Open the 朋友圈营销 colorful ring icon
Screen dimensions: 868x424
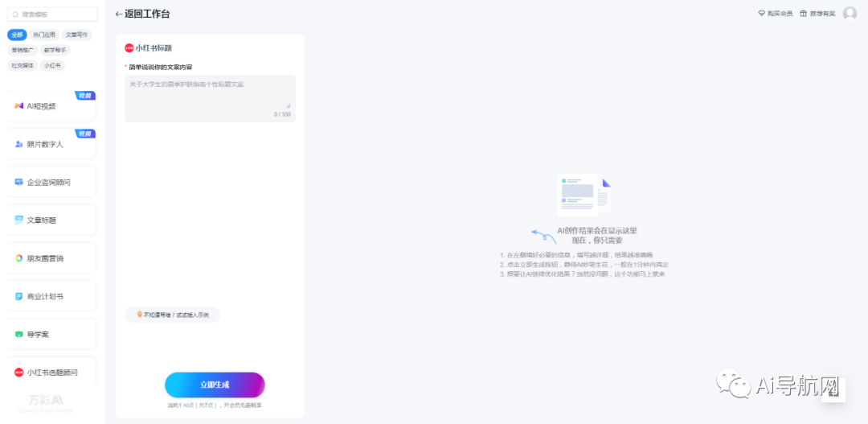[18, 258]
